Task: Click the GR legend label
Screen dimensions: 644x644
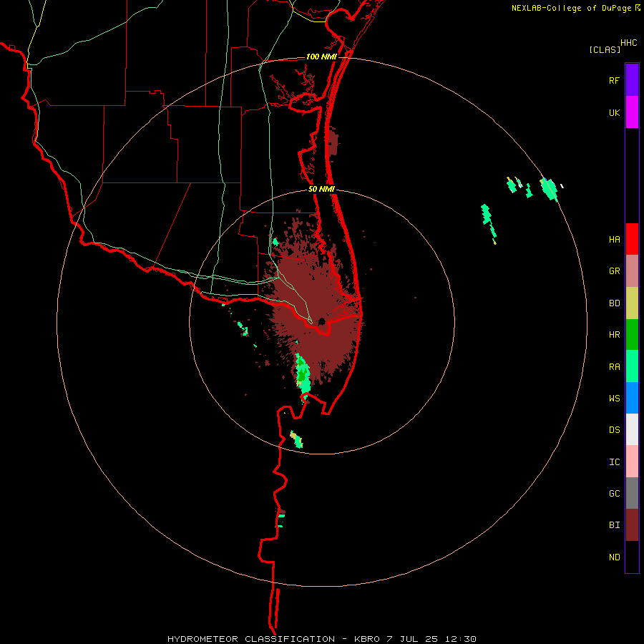Action: click(x=614, y=271)
